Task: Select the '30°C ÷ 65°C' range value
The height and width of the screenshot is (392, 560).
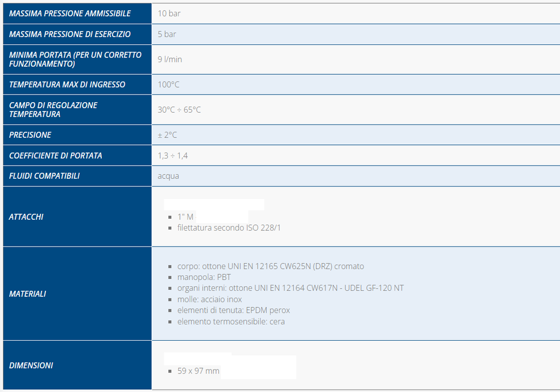Action: [x=179, y=109]
